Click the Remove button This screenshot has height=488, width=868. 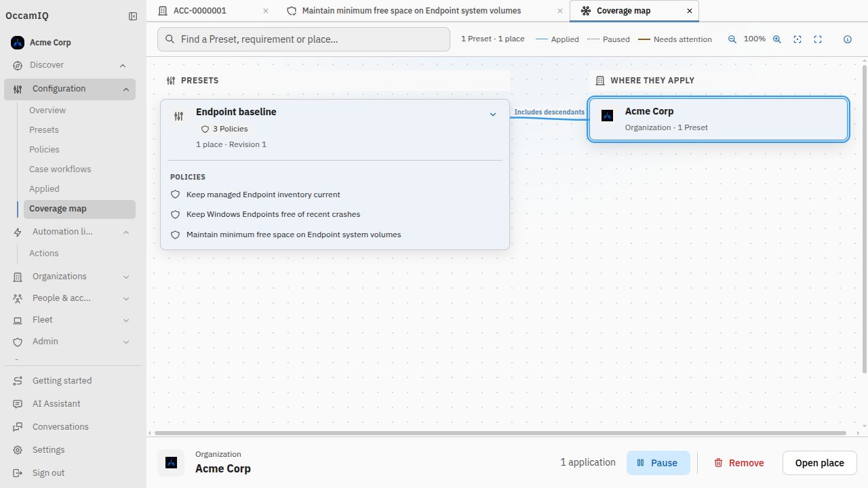click(x=738, y=463)
